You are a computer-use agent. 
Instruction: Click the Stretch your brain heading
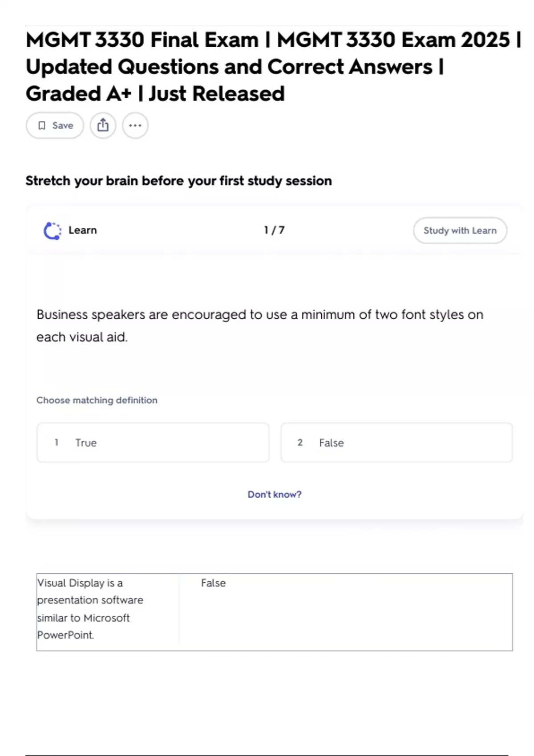[x=178, y=181]
